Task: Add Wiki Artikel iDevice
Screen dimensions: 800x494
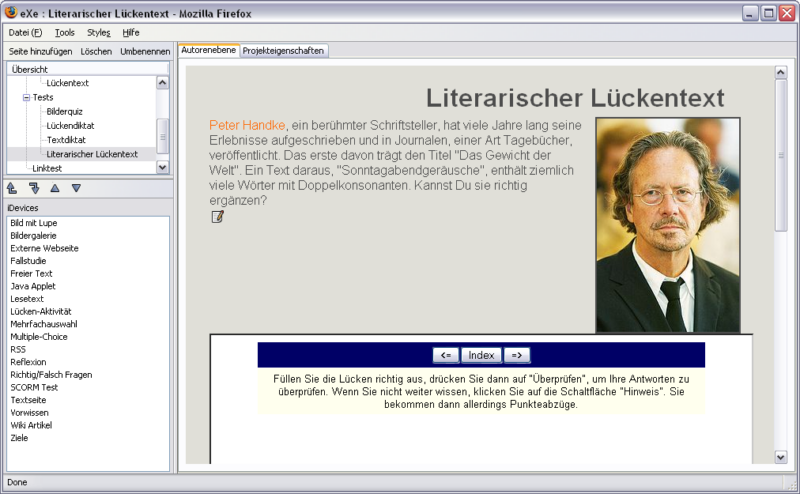Action: click(x=31, y=425)
